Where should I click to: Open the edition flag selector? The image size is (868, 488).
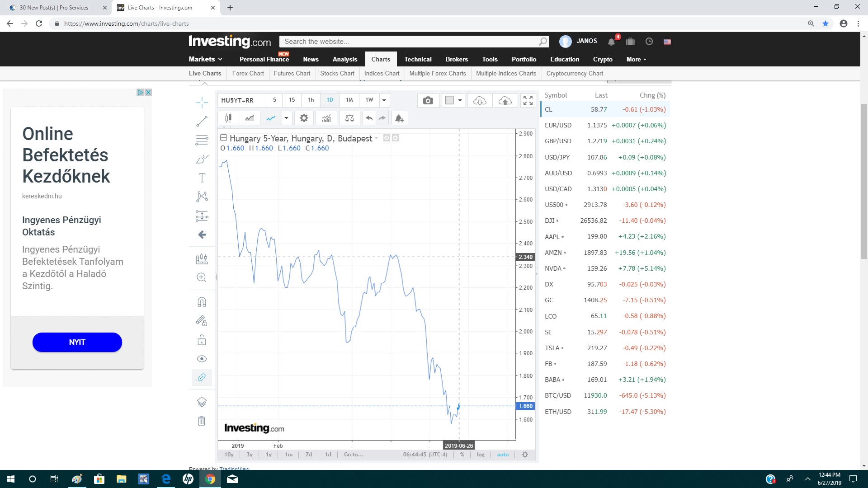[667, 42]
